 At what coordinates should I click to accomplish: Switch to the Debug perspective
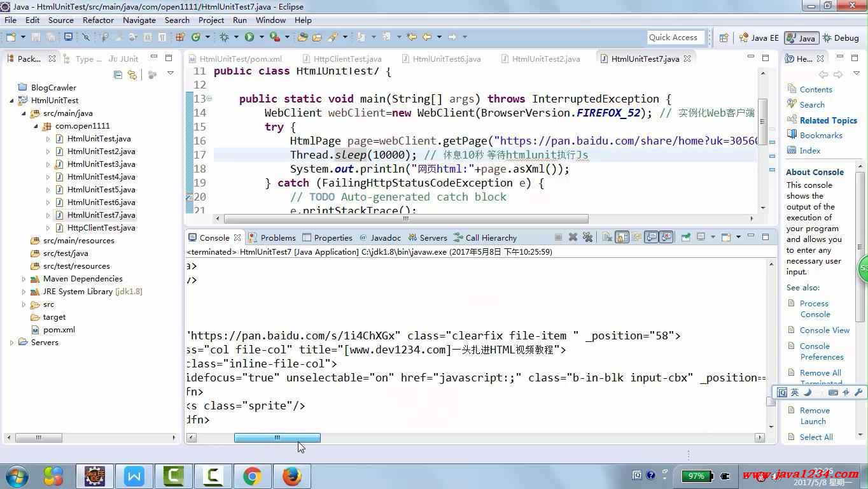[x=841, y=38]
